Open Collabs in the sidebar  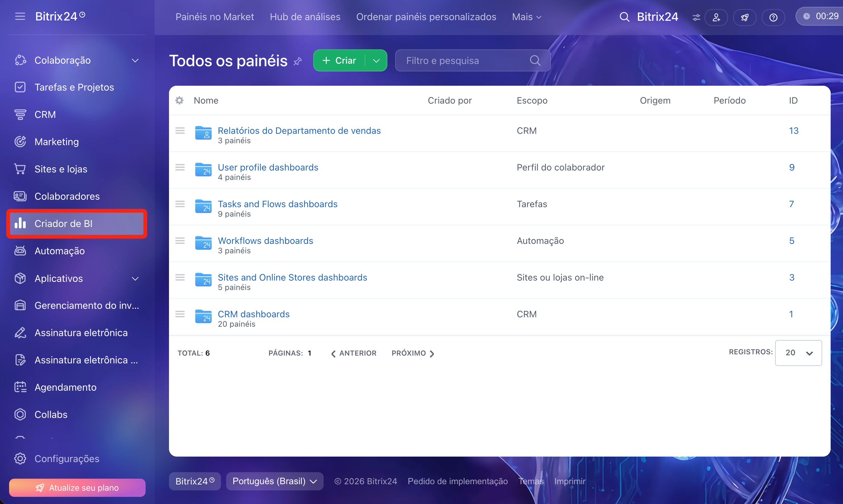click(77, 414)
